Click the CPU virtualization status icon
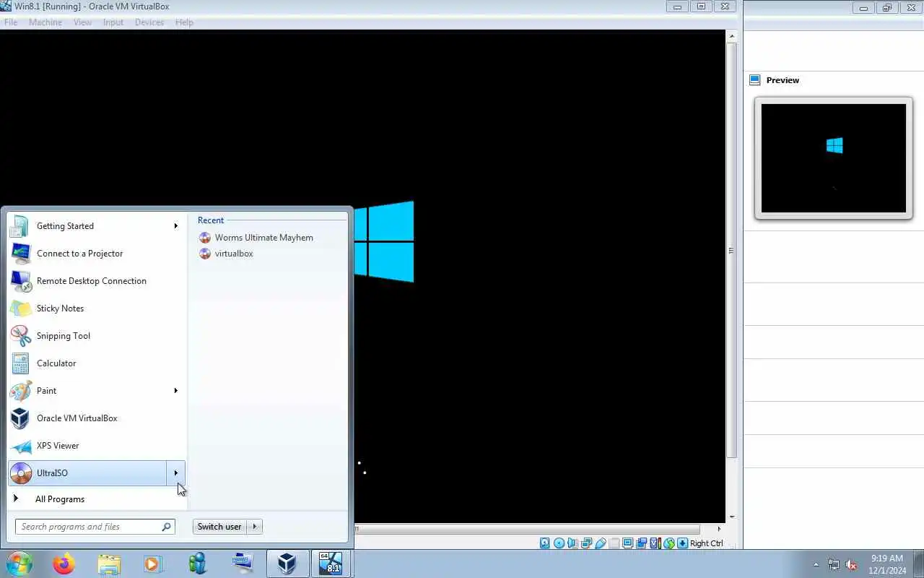Viewport: 924px width, 578px height. (655, 543)
